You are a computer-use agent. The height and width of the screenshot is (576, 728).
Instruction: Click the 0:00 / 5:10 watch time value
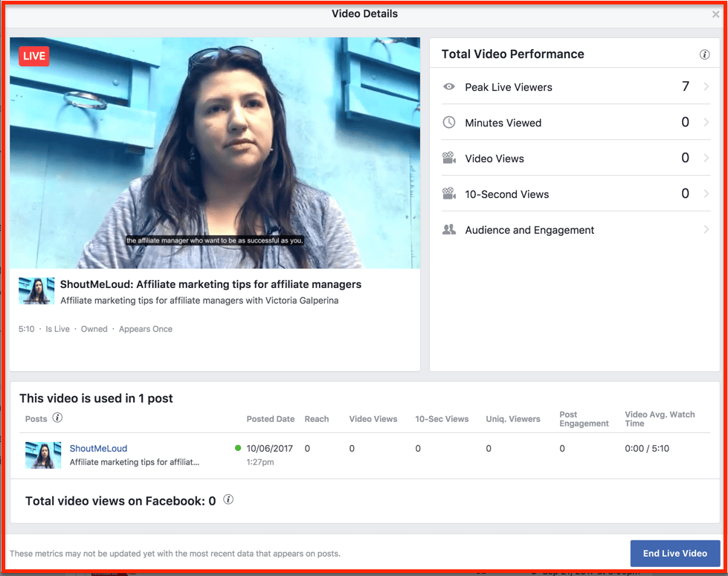click(646, 448)
